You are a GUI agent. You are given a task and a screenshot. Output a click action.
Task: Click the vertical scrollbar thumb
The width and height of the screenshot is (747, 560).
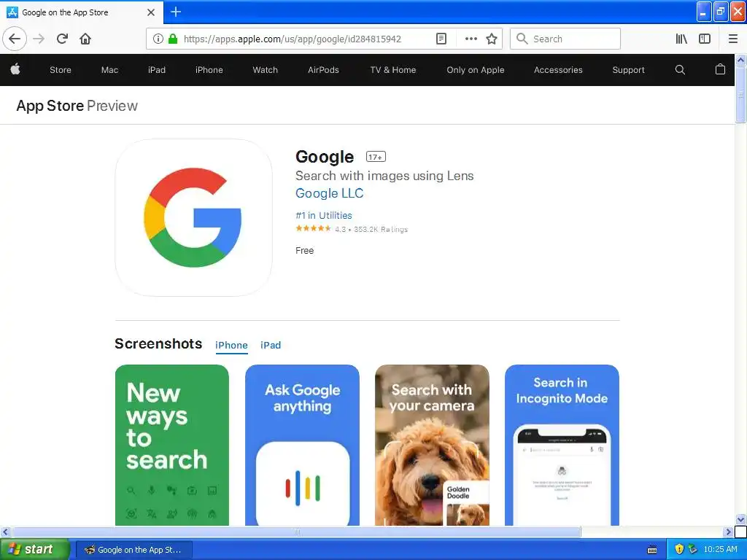coord(741,94)
